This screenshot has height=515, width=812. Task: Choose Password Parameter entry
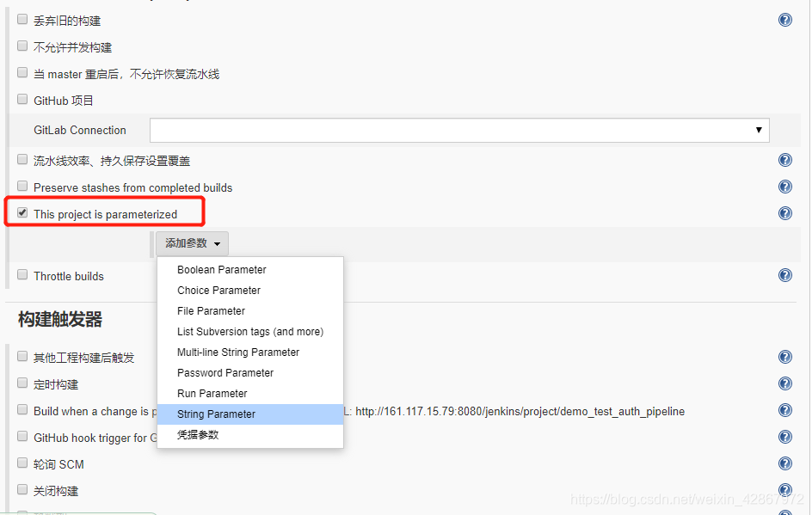tap(250, 373)
